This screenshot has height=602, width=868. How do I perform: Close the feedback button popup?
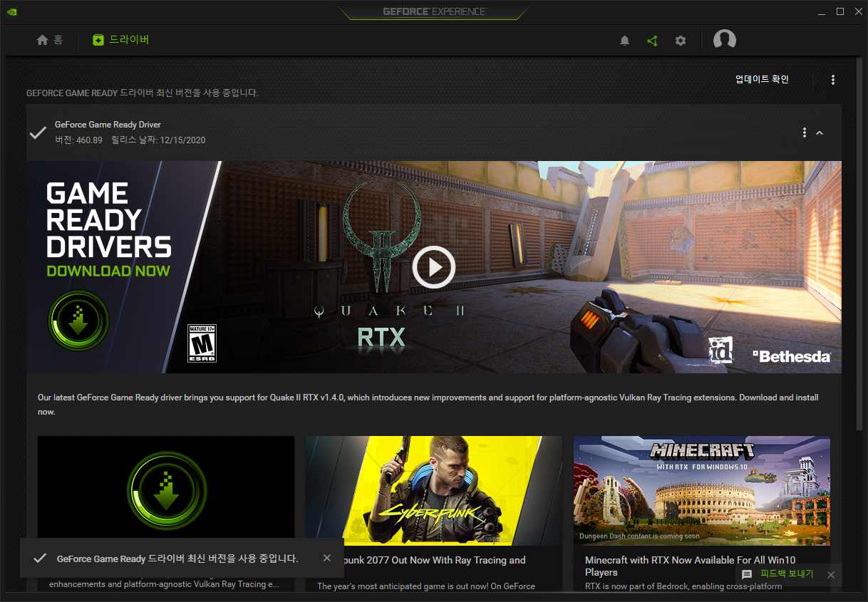point(831,575)
